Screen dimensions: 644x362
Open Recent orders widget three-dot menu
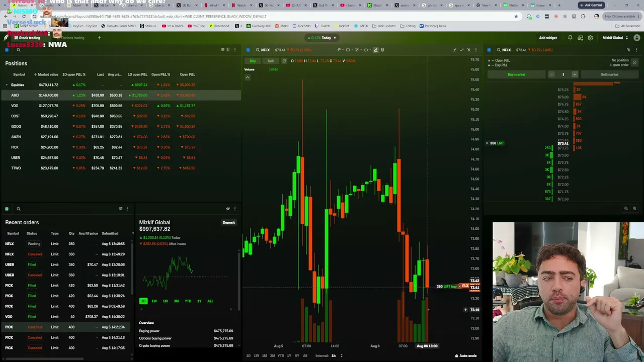[127, 209]
